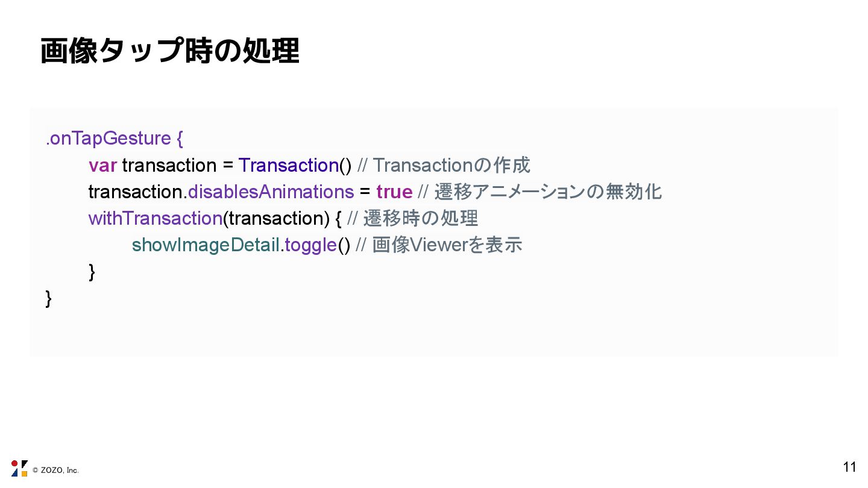868x488 pixels.
Task: Click the opening brace after .onTapGesture
Action: [180, 139]
